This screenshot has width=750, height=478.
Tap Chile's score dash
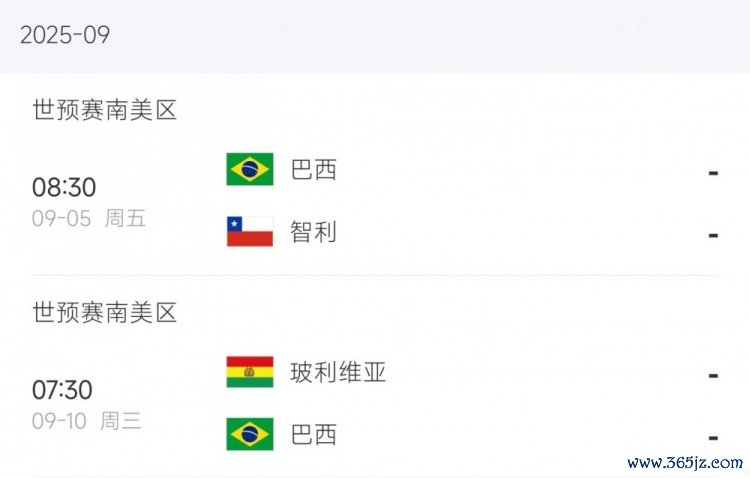713,235
